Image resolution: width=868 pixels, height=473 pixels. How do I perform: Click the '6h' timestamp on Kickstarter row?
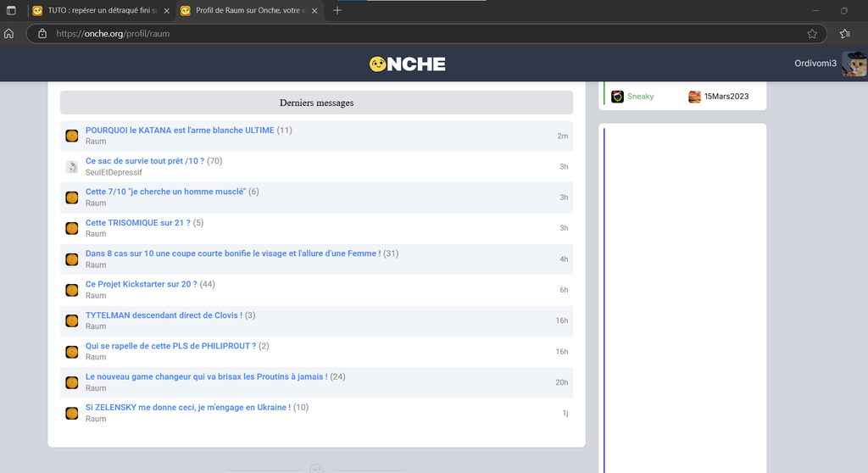[564, 290]
